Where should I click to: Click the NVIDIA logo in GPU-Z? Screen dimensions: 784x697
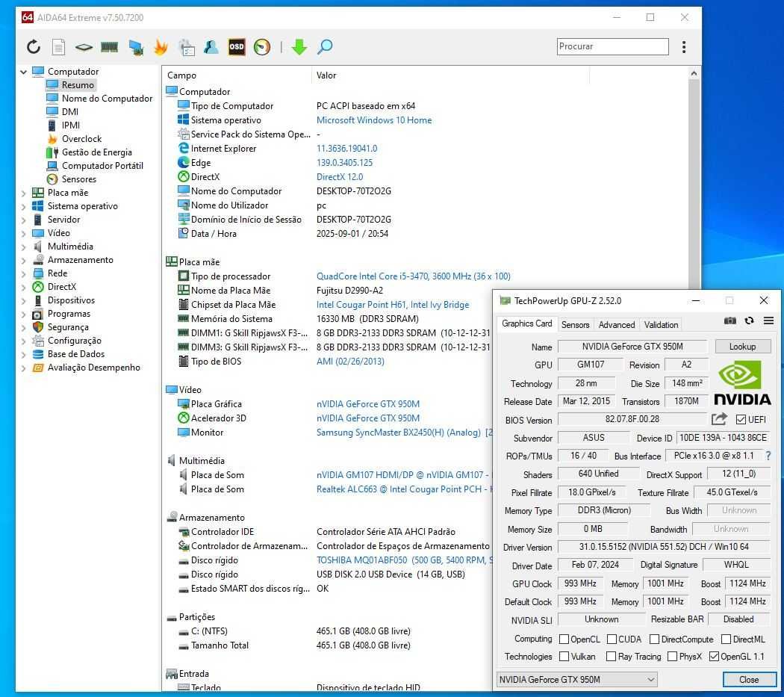click(x=742, y=382)
